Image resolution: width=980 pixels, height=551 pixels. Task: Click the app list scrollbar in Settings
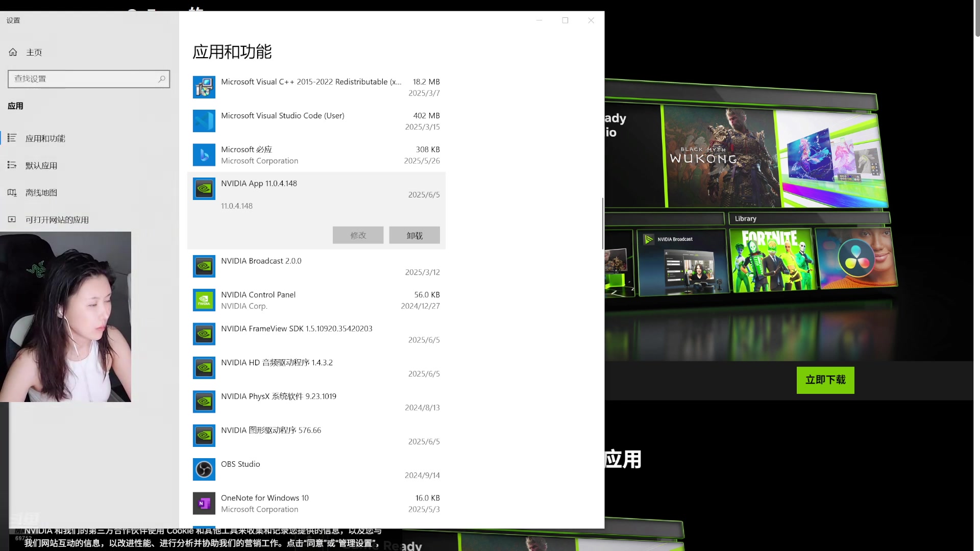coord(603,223)
